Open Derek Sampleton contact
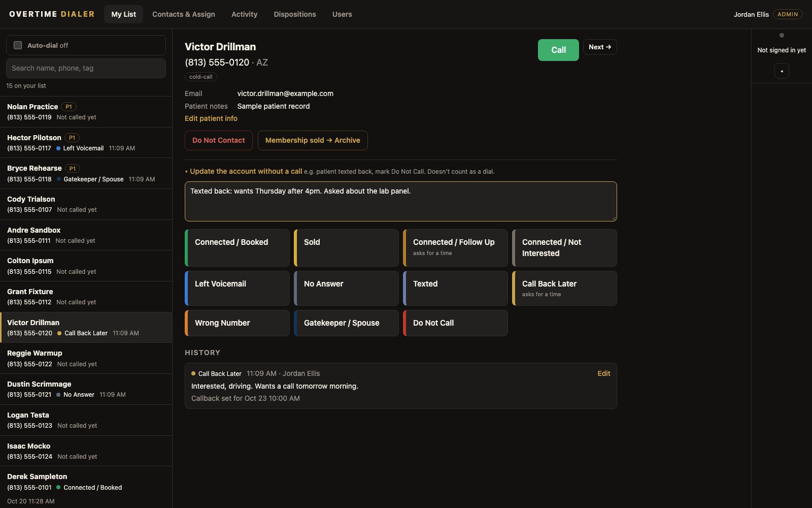The width and height of the screenshot is (812, 508). (x=86, y=488)
